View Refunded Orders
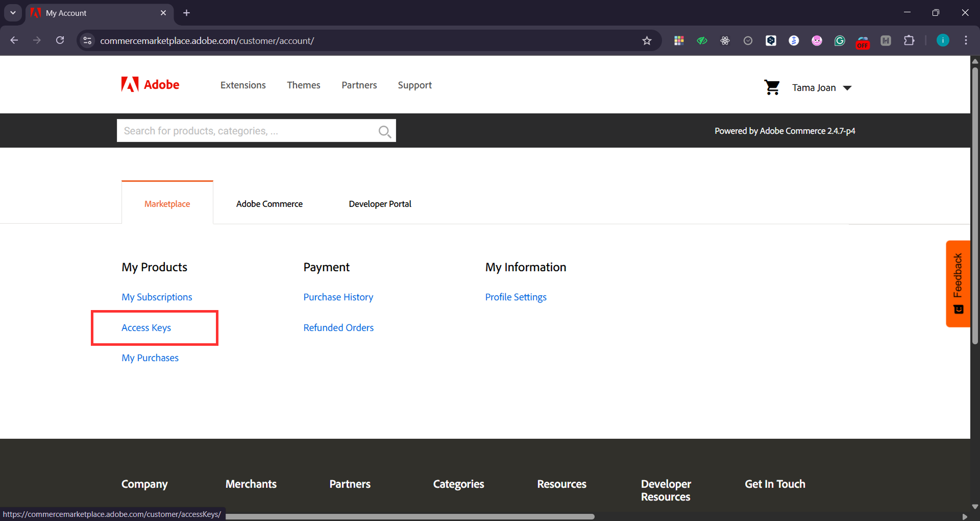980x521 pixels. (338, 327)
